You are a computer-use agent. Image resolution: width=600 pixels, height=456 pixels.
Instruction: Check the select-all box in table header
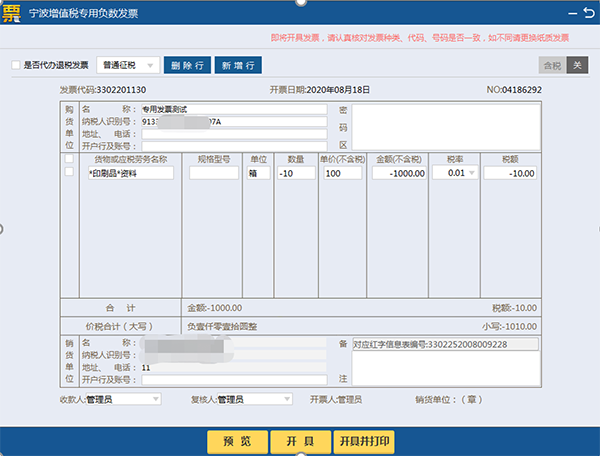click(x=69, y=159)
